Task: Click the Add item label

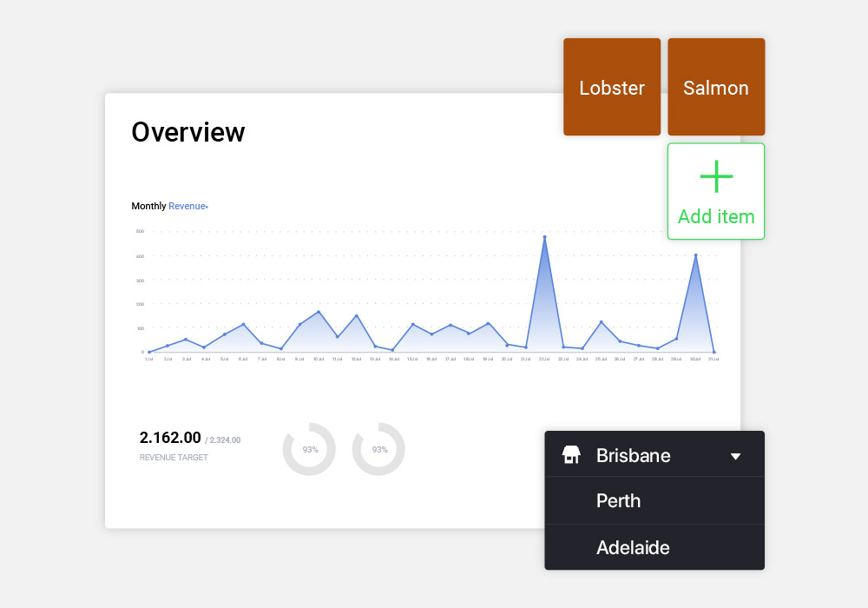Action: [716, 216]
